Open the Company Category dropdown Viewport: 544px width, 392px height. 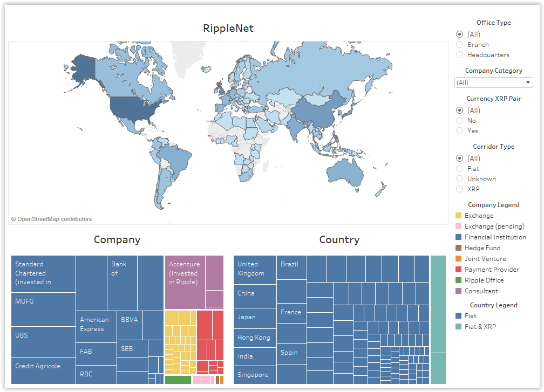click(x=493, y=82)
